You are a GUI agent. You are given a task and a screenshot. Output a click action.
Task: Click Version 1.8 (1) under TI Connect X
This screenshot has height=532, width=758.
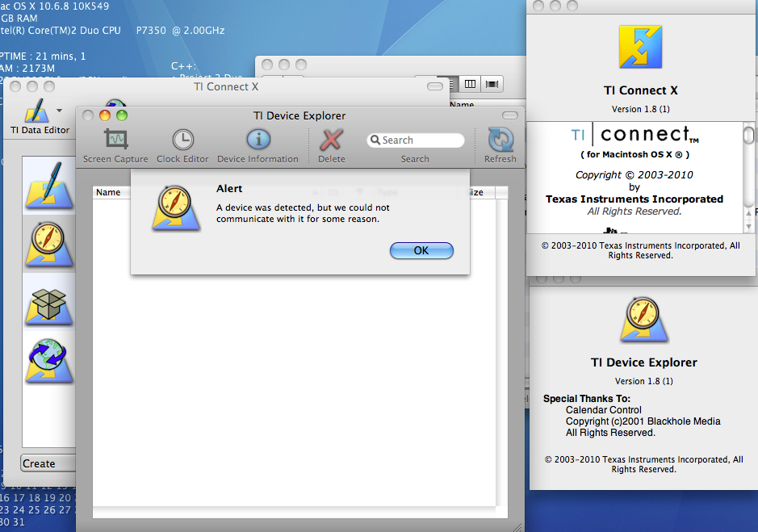(640, 109)
